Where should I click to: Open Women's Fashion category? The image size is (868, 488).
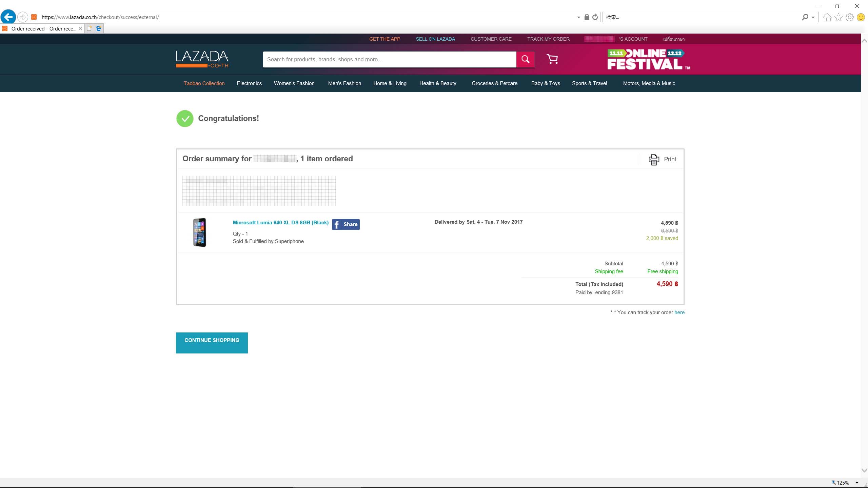coord(294,83)
